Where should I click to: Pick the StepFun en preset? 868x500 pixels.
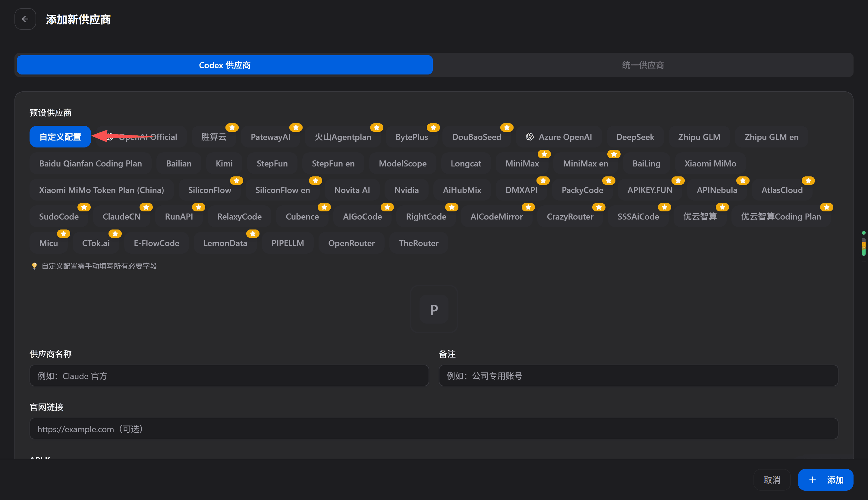click(x=333, y=163)
